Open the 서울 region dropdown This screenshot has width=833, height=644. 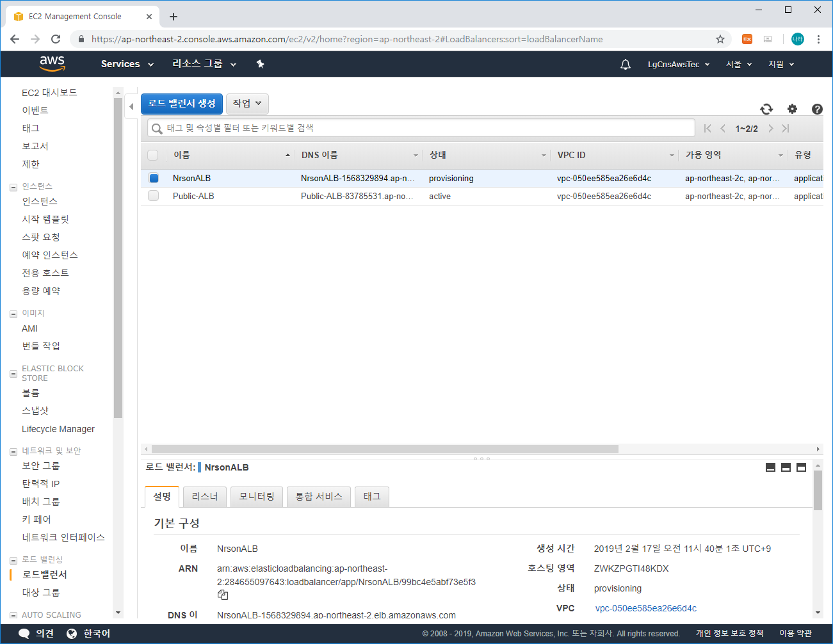(739, 64)
